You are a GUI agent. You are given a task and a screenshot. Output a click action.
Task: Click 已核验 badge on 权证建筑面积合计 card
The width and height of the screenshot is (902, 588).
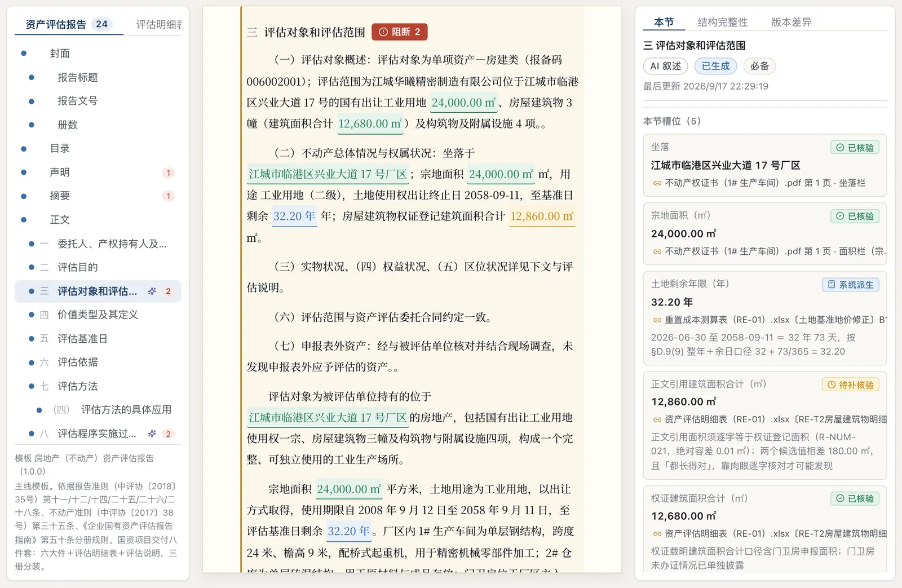click(x=855, y=498)
